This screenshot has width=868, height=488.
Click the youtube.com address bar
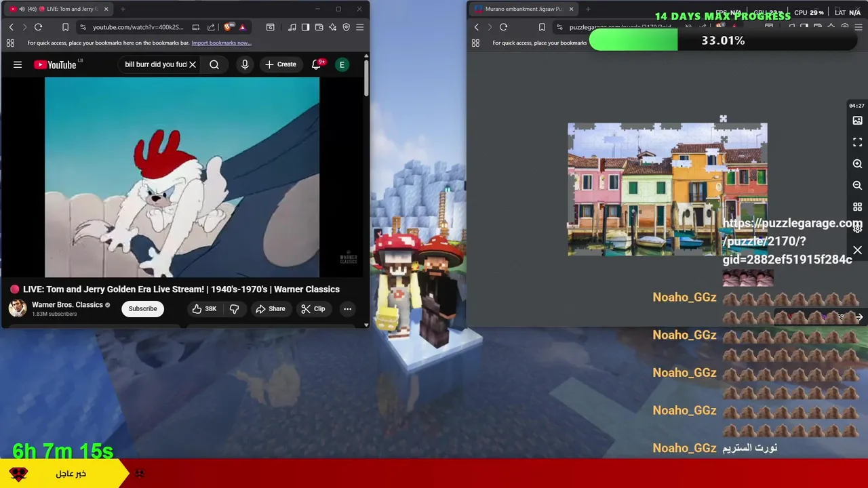point(138,27)
